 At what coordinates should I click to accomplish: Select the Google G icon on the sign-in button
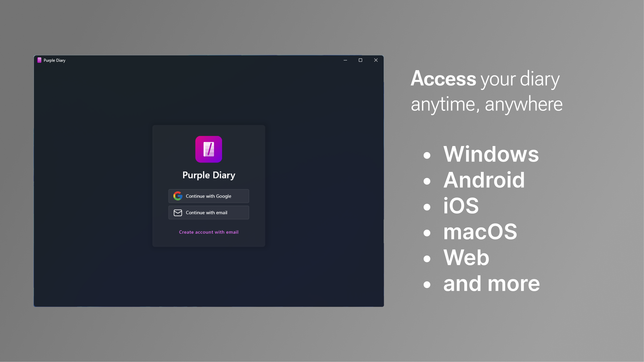178,196
